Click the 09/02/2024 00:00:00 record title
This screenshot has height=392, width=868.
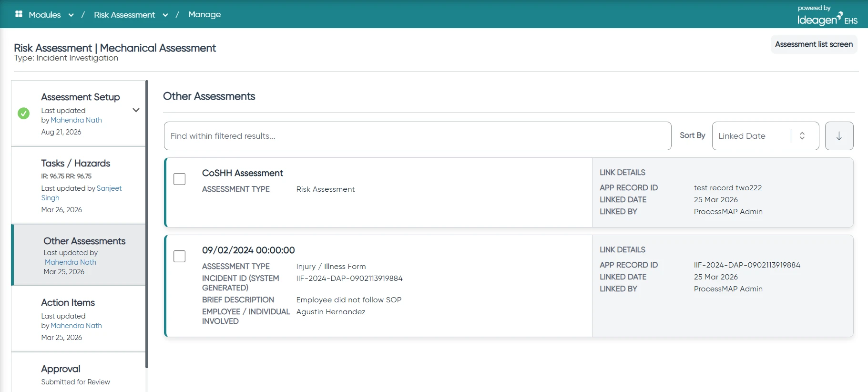pos(248,250)
